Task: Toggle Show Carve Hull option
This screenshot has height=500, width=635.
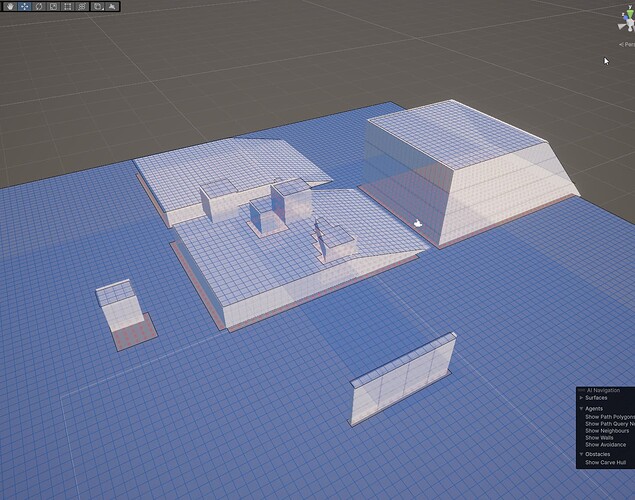Action: pos(605,462)
